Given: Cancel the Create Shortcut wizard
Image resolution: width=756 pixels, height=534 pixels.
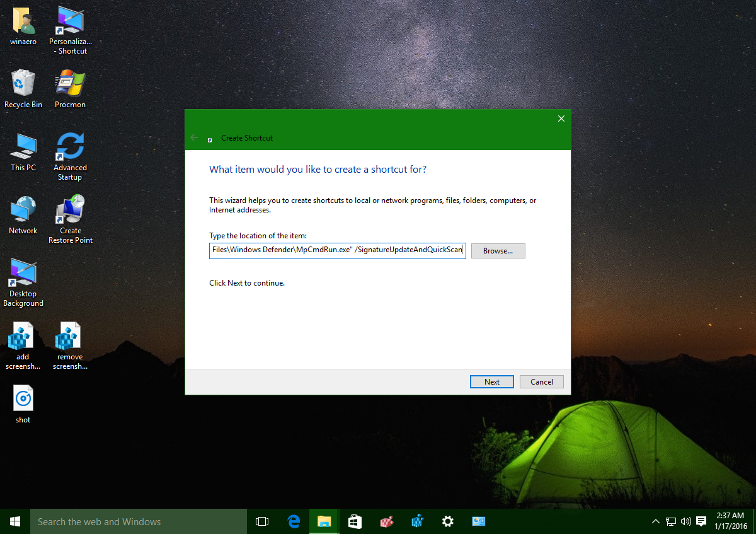Looking at the screenshot, I should (x=541, y=381).
